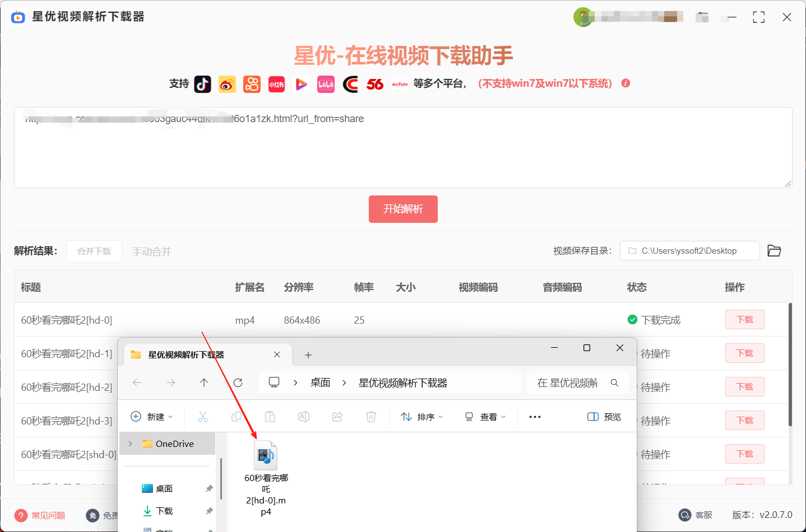
Task: Click the 合并下载 button
Action: 94,251
